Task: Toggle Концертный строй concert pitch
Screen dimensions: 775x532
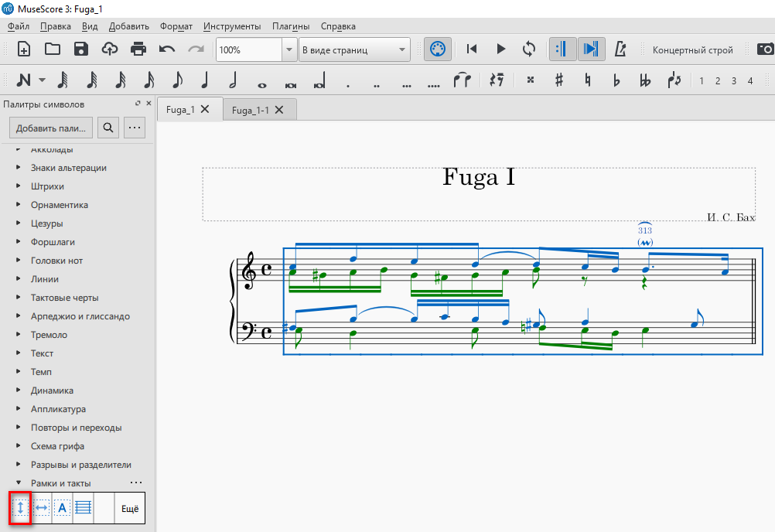Action: click(x=692, y=50)
